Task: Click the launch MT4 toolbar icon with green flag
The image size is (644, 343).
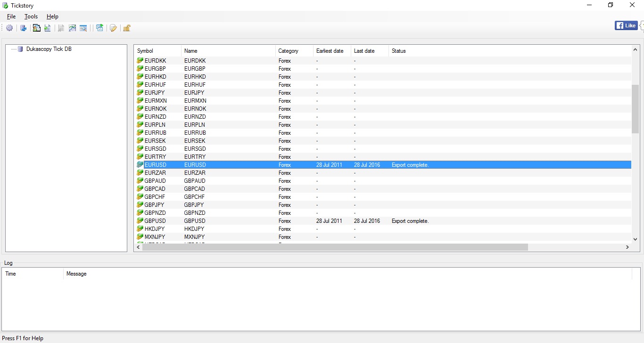Action: 99,28
